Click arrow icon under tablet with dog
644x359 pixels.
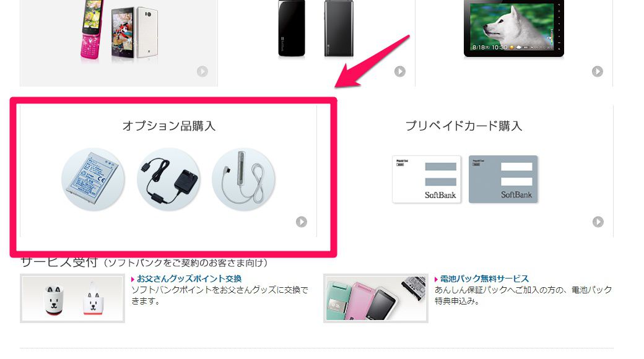click(x=597, y=71)
